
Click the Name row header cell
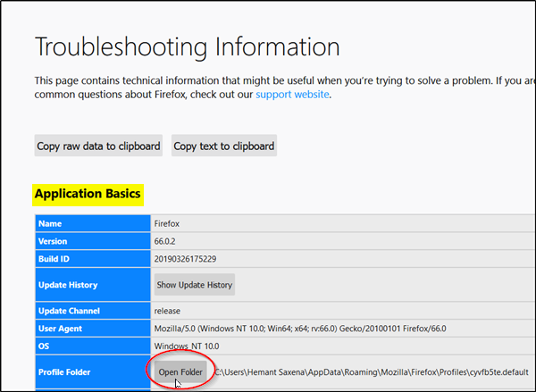coord(91,223)
